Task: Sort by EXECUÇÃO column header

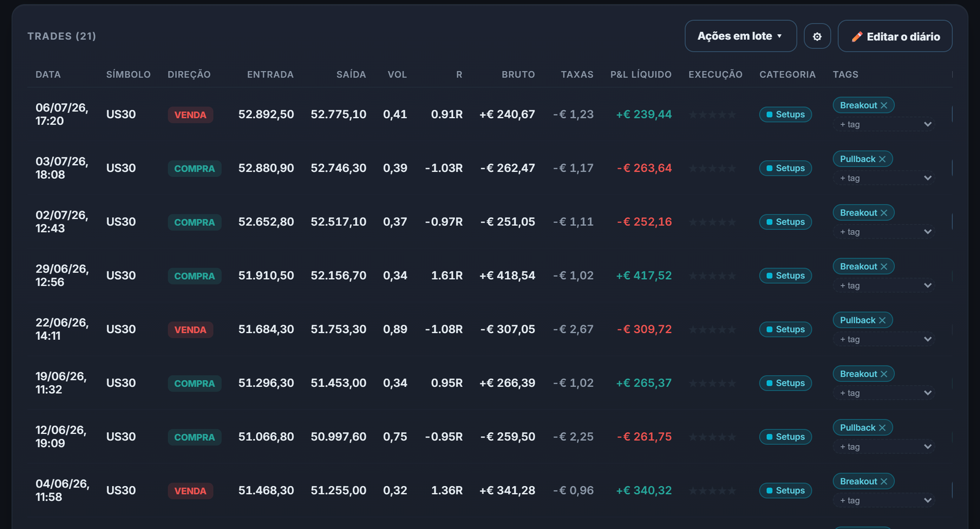Action: 715,75
